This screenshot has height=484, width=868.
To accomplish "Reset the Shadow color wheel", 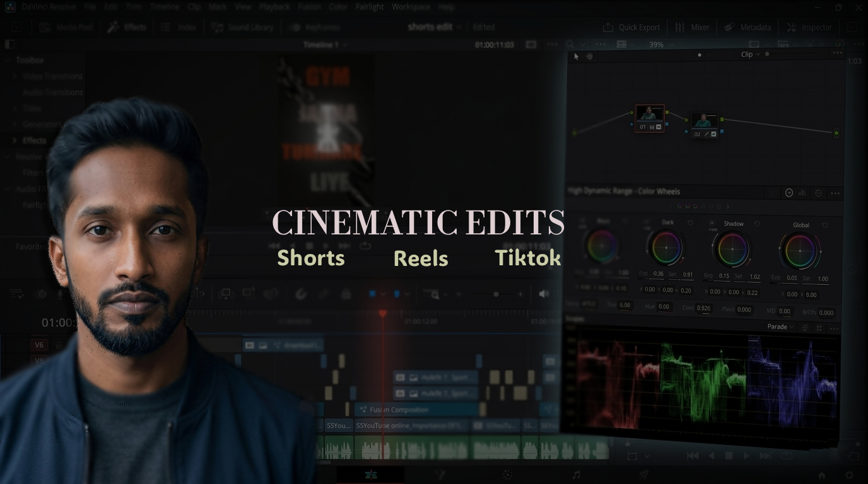I will (x=757, y=224).
